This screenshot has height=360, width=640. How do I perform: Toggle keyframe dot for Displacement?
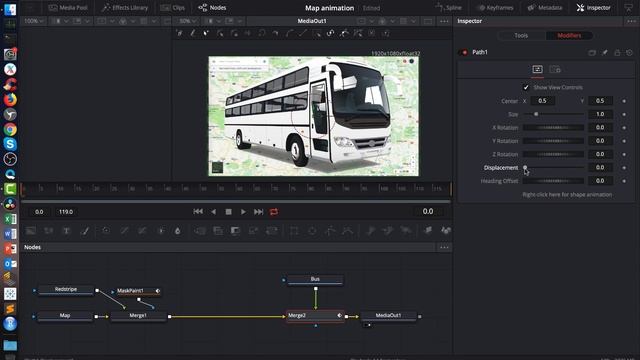tap(624, 168)
